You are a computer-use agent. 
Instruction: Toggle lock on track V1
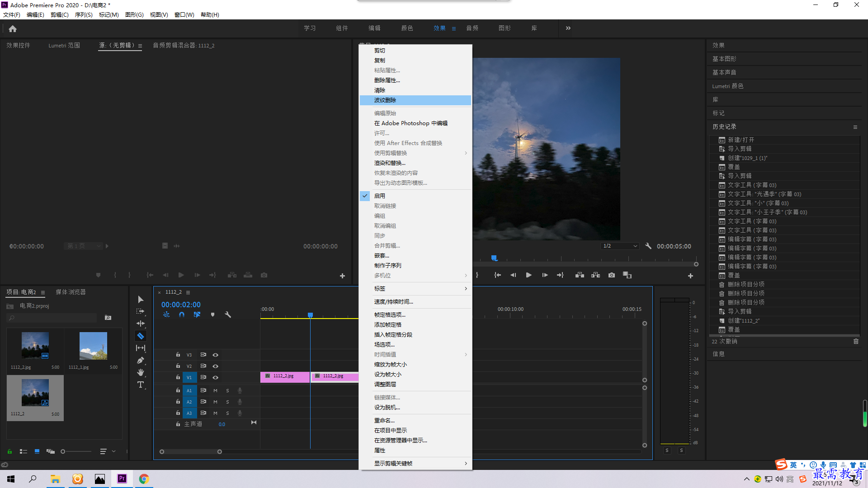tap(178, 377)
